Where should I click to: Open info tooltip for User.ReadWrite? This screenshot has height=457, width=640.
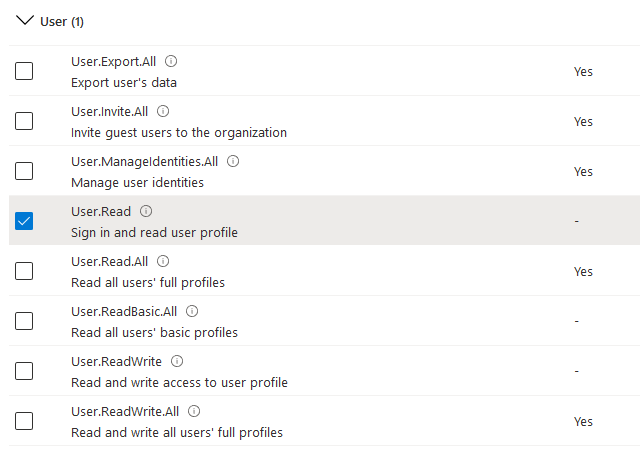(177, 361)
